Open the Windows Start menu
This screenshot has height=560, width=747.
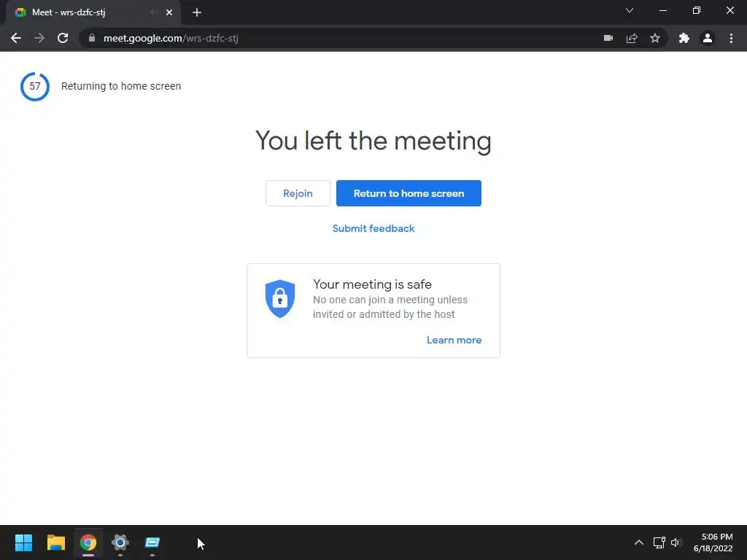23,542
